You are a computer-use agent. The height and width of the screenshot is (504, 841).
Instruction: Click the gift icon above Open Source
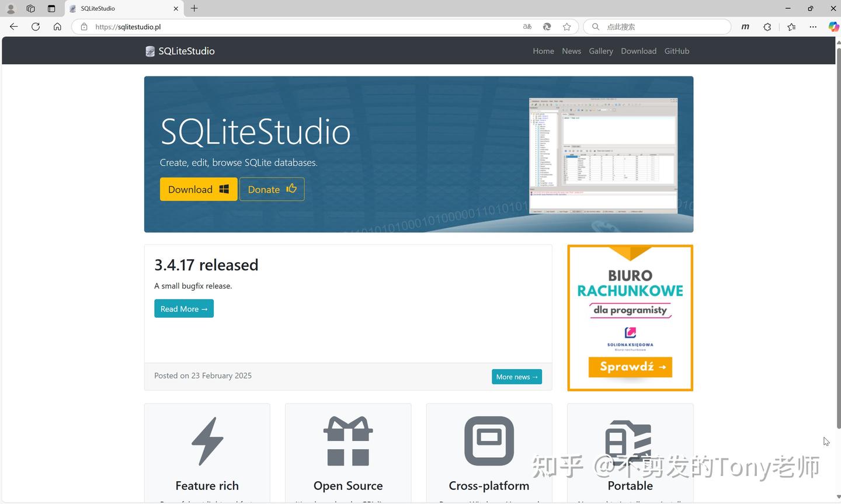tap(347, 441)
